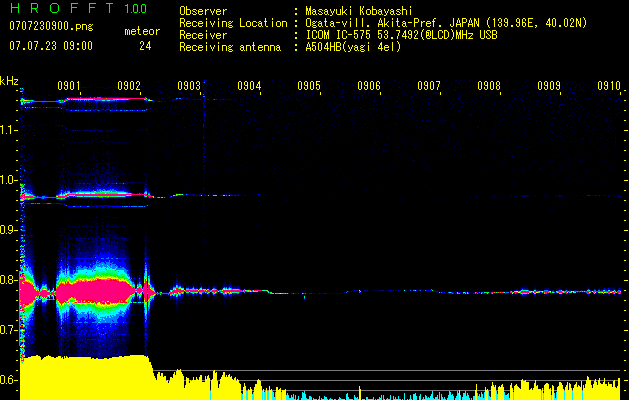Click the Receiving antenna field label
Image resolution: width=629 pixels, height=400 pixels.
230,47
